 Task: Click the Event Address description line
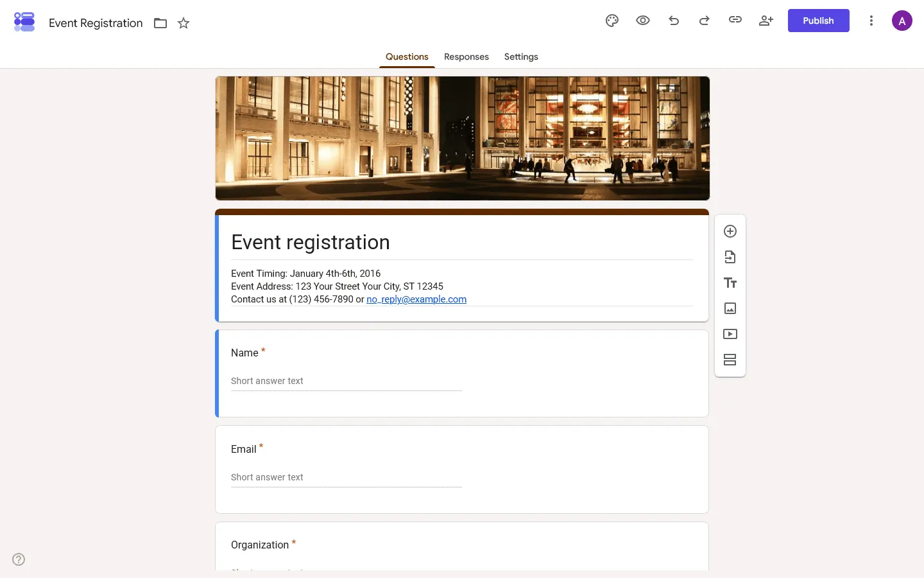pyautogui.click(x=337, y=286)
